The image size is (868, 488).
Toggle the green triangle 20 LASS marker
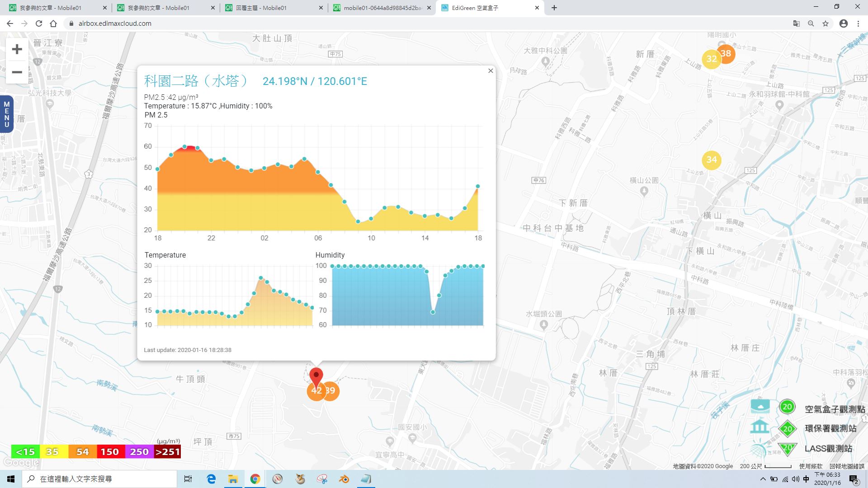pos(788,449)
